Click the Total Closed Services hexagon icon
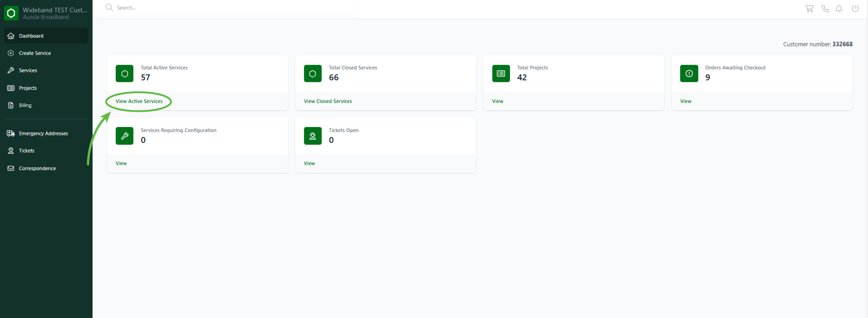868x318 pixels. click(312, 73)
